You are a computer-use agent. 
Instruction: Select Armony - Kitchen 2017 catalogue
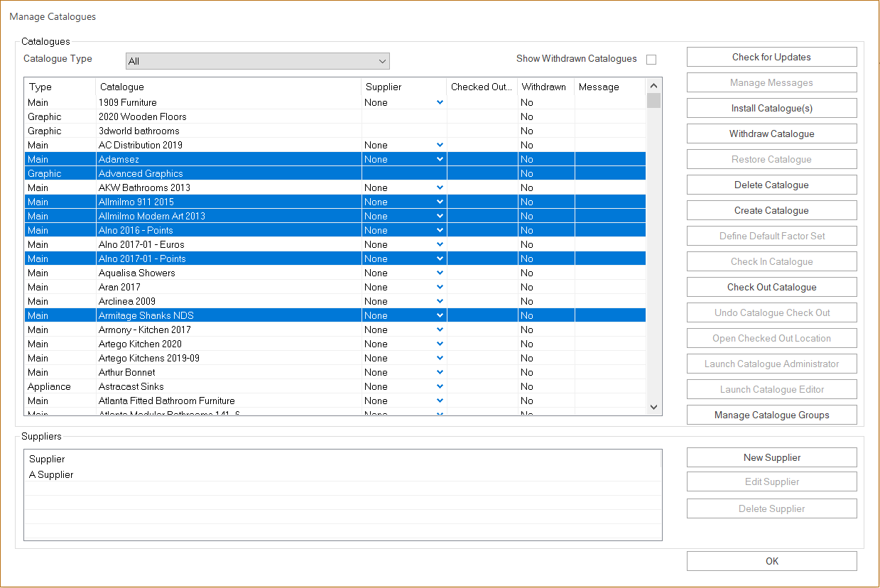[335, 330]
